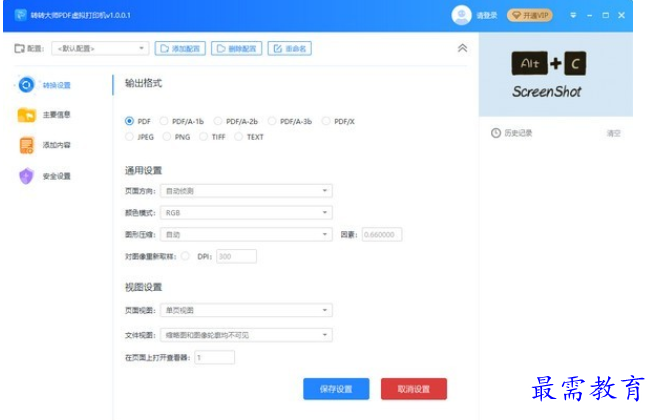Click the 添加配置 button

[x=180, y=49]
